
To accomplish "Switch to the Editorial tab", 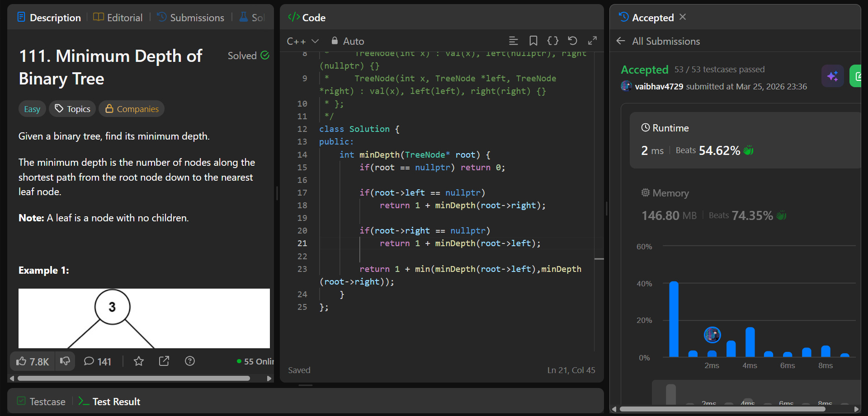I will [118, 18].
